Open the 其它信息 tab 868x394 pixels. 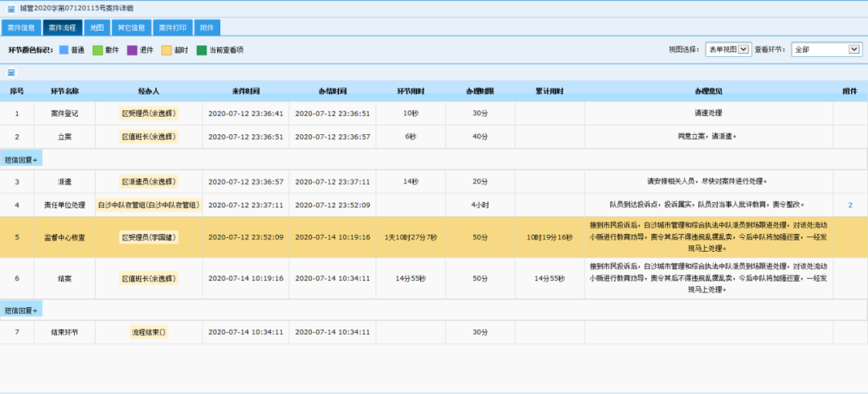click(x=131, y=27)
